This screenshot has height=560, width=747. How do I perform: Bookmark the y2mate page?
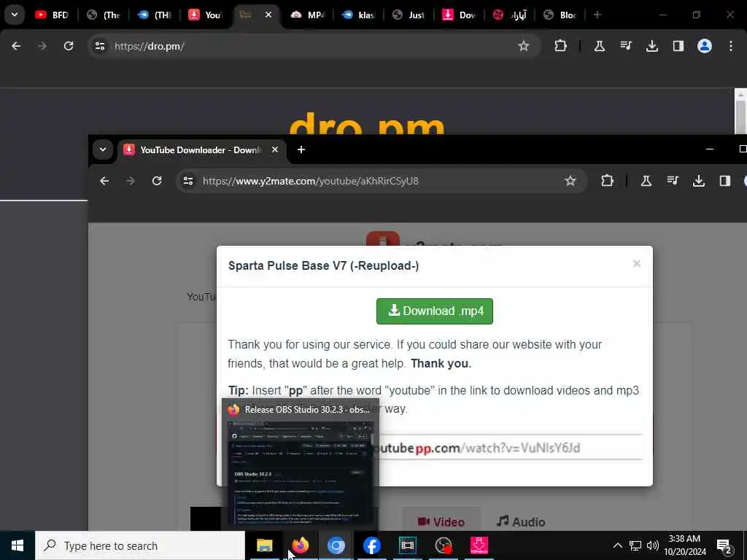tap(570, 181)
